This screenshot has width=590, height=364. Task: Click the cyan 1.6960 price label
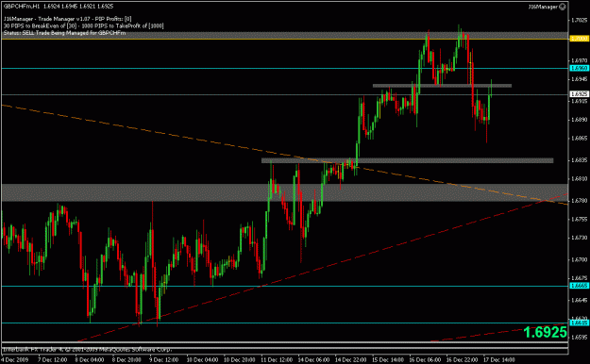[x=580, y=68]
